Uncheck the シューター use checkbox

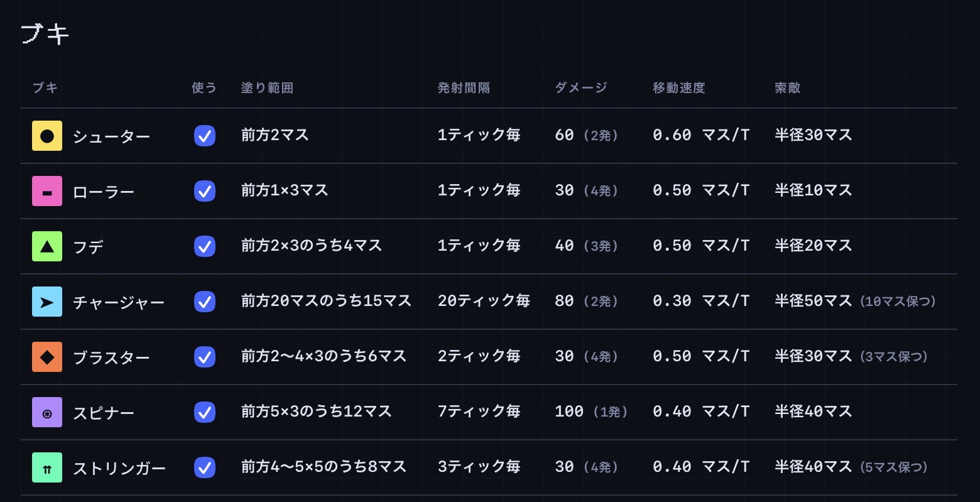click(x=205, y=136)
